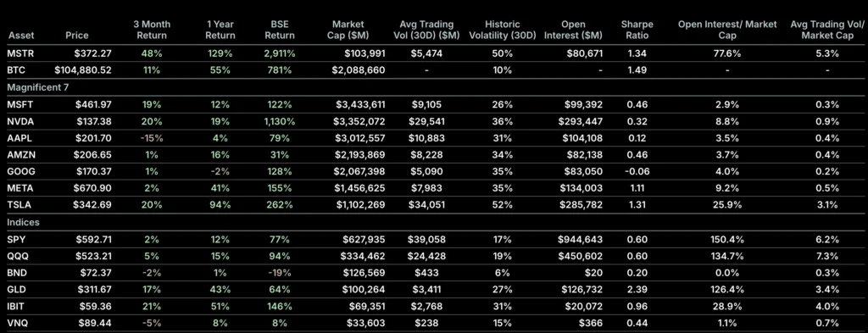This screenshot has height=333, width=868.
Task: Click the TSLA ticker symbol
Action: pyautogui.click(x=19, y=205)
